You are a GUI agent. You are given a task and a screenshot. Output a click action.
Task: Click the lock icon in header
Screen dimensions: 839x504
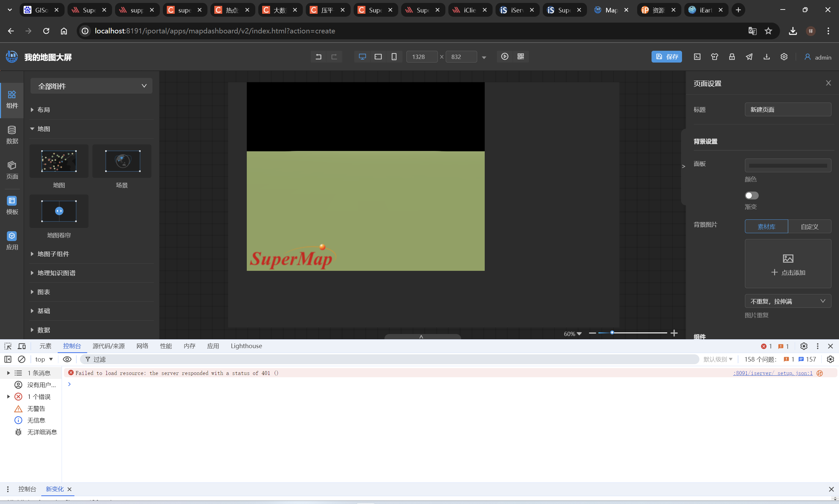click(x=732, y=57)
